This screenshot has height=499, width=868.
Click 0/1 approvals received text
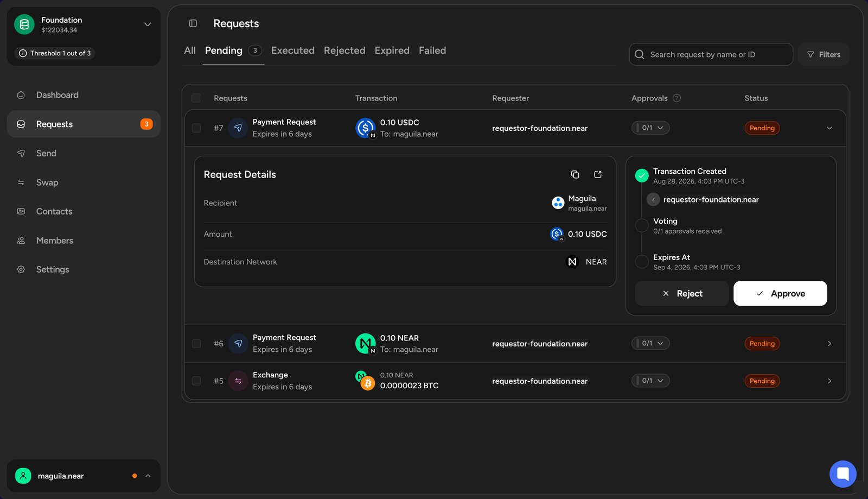click(x=687, y=231)
